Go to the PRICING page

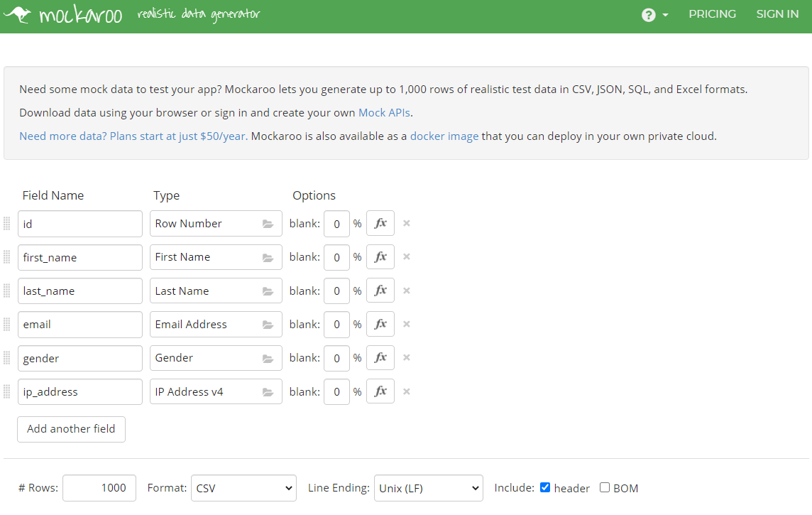[712, 14]
